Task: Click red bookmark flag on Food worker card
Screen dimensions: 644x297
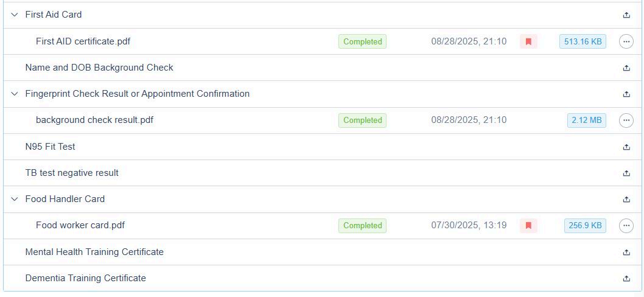Action: point(528,226)
